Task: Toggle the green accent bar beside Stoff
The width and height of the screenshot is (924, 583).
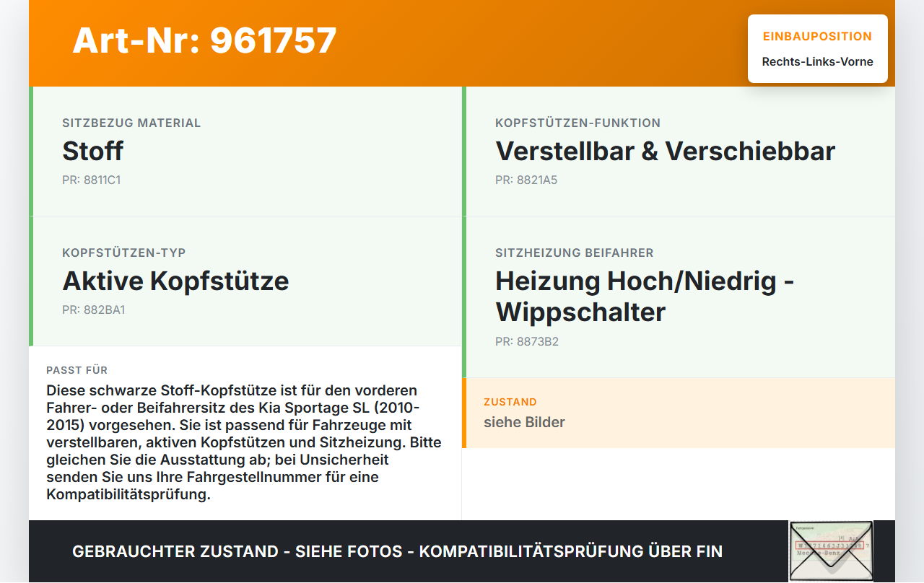Action: pyautogui.click(x=30, y=150)
